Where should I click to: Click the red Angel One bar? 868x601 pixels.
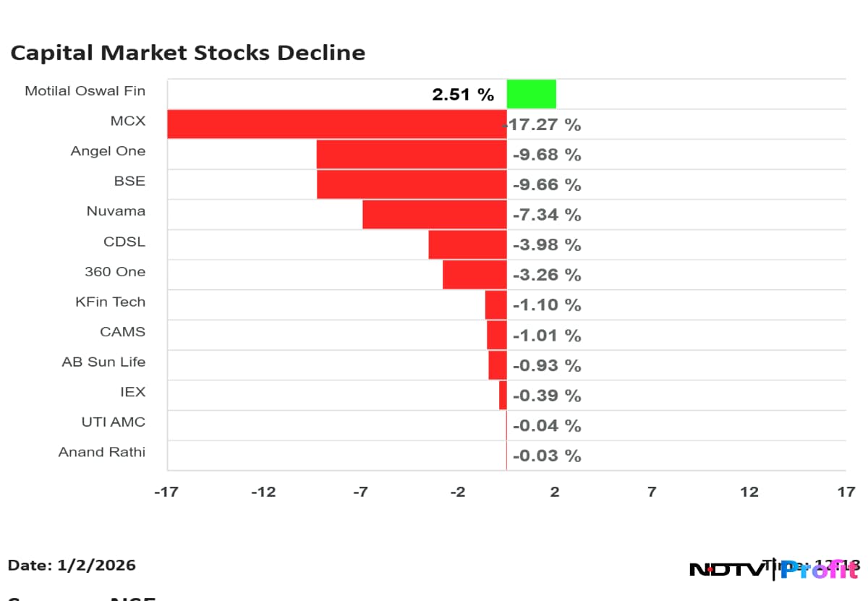(411, 154)
